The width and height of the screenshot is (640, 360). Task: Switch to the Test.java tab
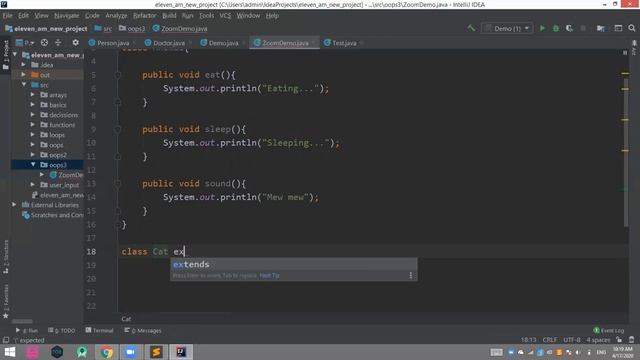(x=344, y=43)
